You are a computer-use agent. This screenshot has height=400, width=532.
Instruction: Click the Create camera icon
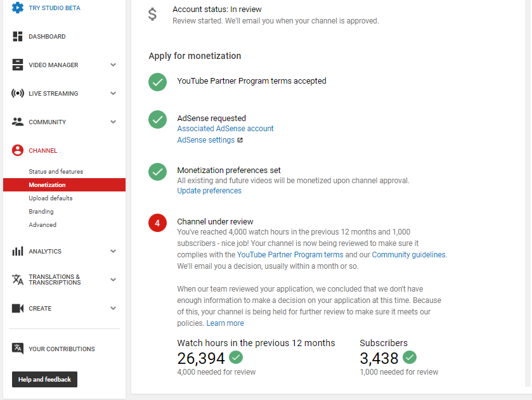[18, 308]
